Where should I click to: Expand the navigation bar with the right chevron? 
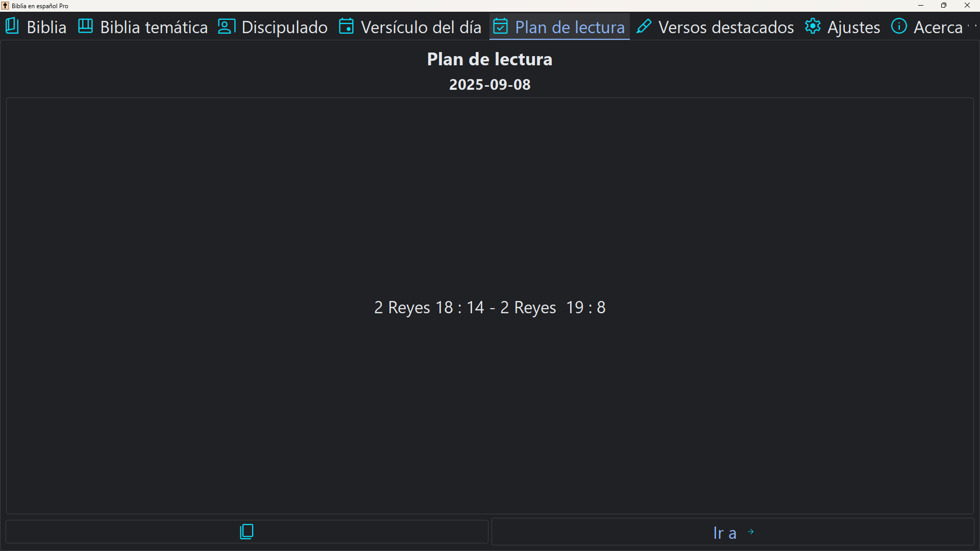click(x=976, y=26)
